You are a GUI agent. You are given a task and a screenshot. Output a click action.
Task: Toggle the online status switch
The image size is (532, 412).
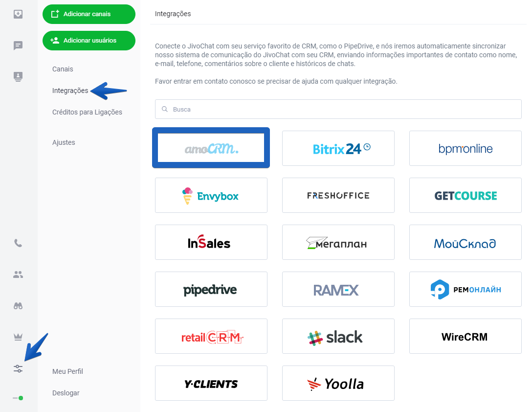pos(18,398)
